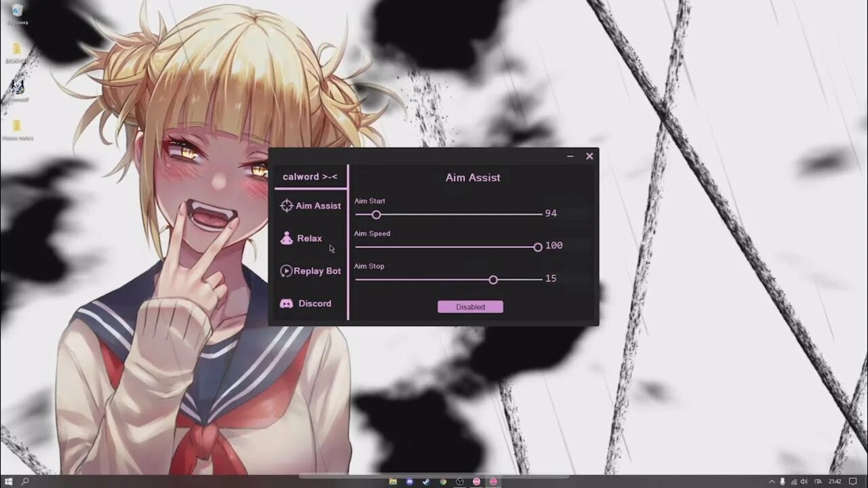868x488 pixels.
Task: Open OBS Studio from the taskbar
Action: tap(460, 481)
